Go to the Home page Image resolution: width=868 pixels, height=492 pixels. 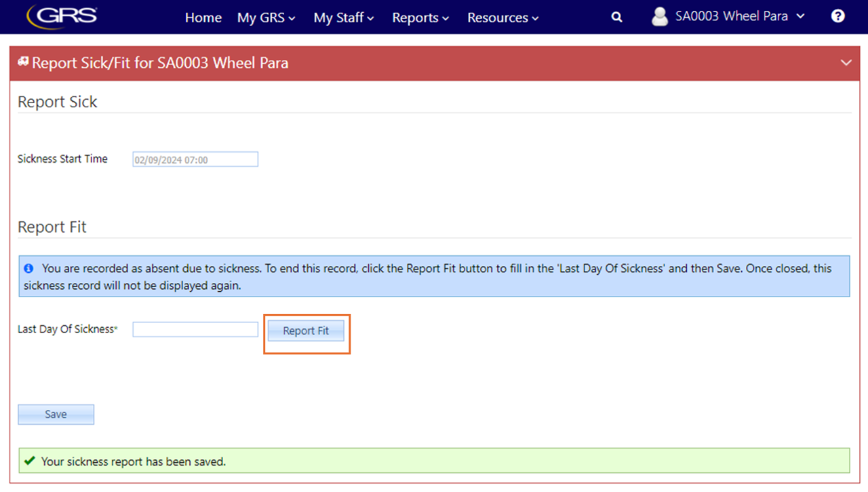coord(203,18)
